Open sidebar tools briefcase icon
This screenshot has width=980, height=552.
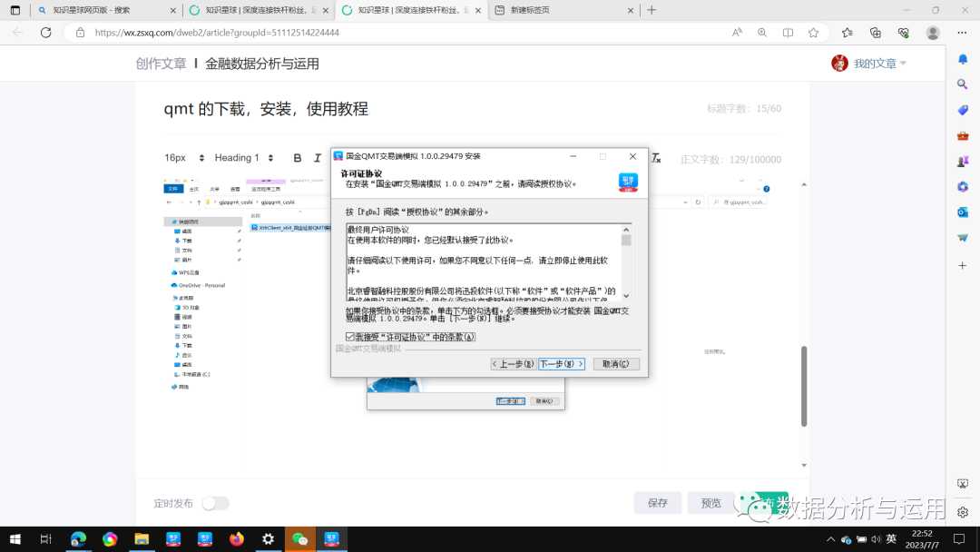[963, 135]
